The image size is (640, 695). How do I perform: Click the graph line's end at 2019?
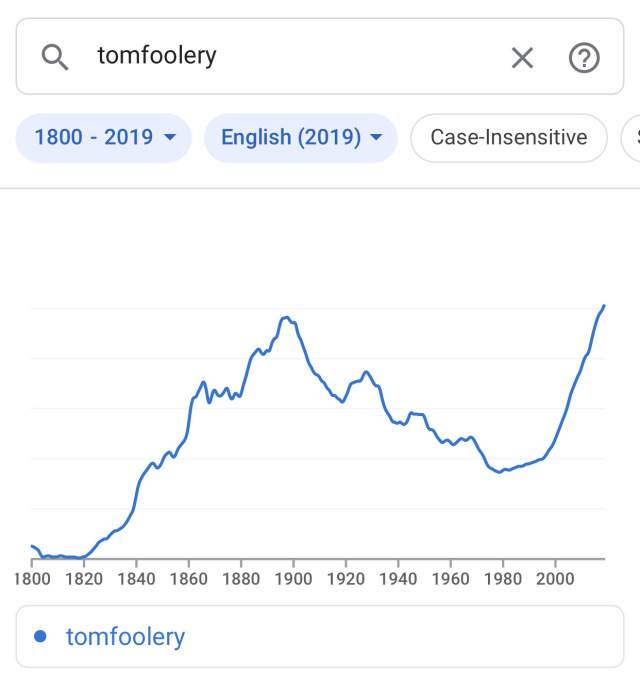coord(604,306)
